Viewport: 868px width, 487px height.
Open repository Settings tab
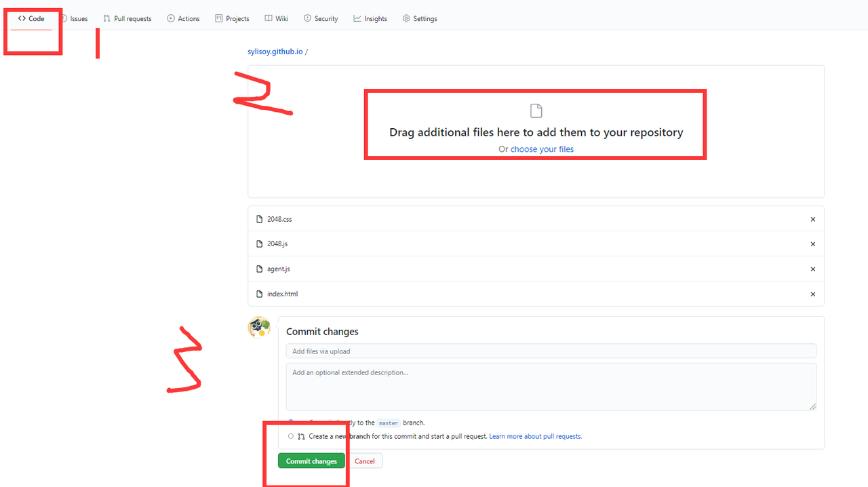(420, 18)
